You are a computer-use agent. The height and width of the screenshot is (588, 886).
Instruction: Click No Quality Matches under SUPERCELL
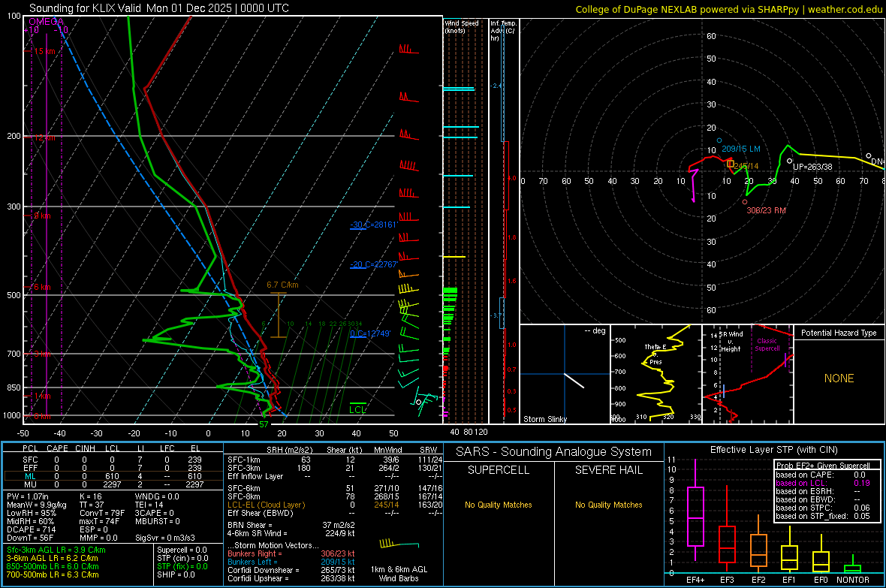498,505
